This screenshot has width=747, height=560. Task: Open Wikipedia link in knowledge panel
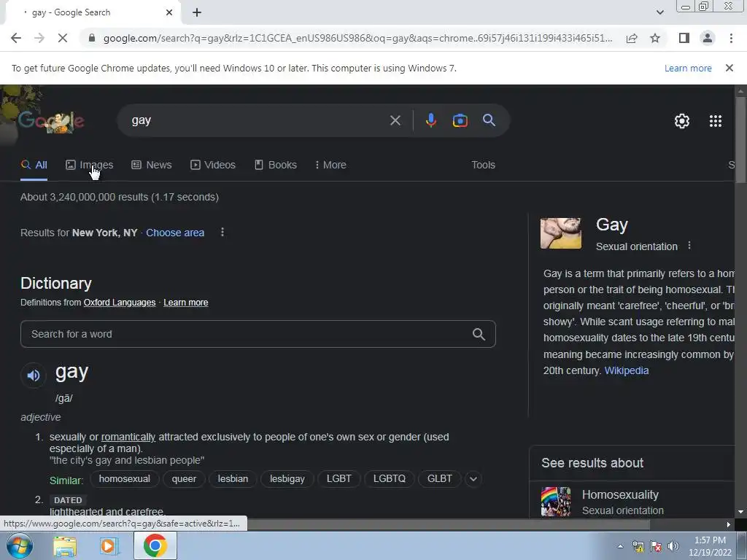coord(627,370)
